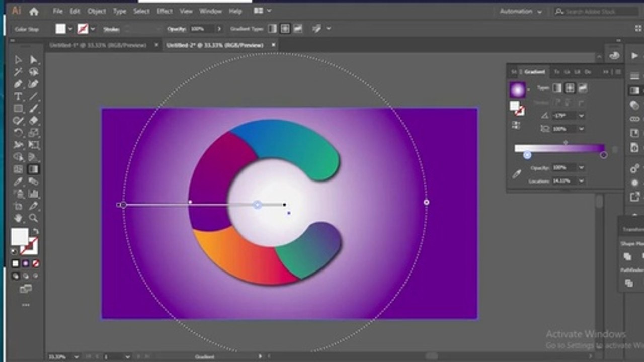
Task: Set Linear gradient type in Gradient panel
Action: coord(557,88)
